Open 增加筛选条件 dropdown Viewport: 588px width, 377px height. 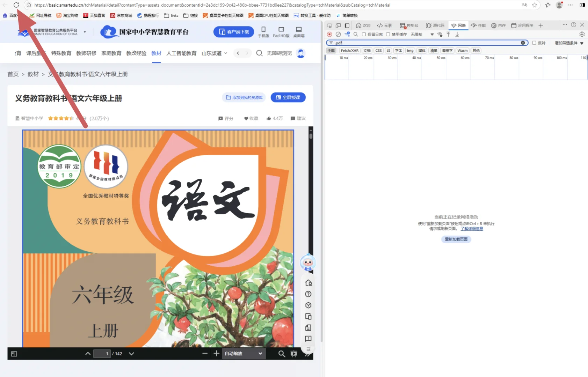(x=569, y=43)
